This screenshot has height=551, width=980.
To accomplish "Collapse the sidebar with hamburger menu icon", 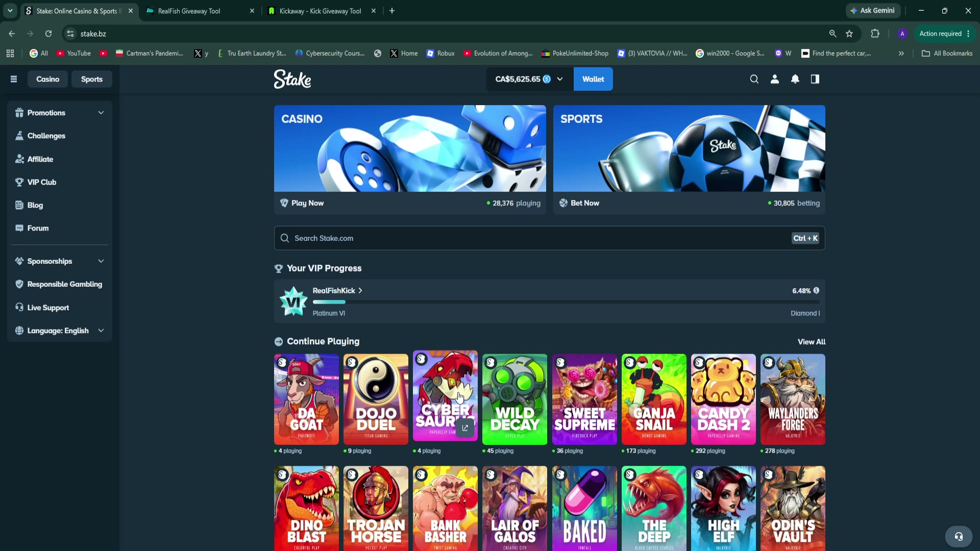I will click(14, 79).
